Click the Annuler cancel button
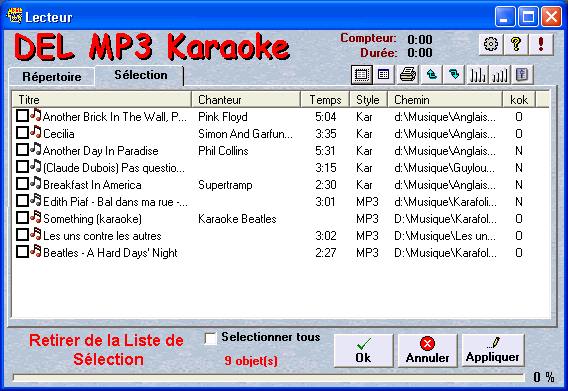 427,350
